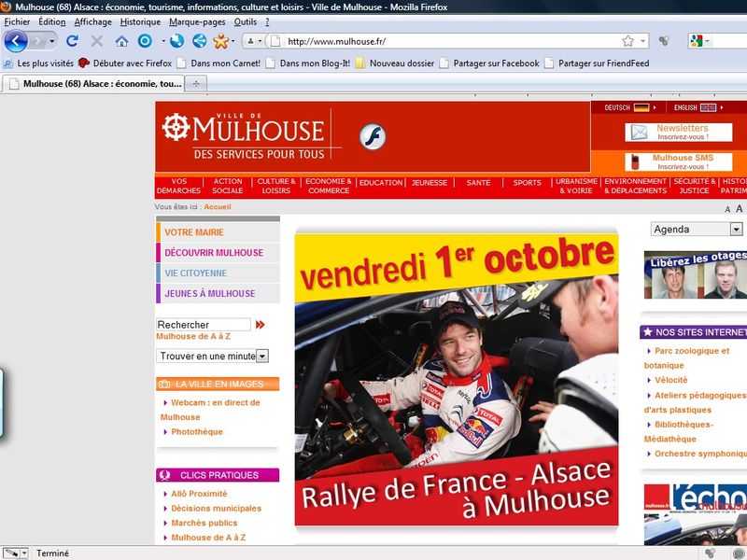The height and width of the screenshot is (560, 747).
Task: Open the Back/Forward history dropdown arrow
Action: click(52, 41)
